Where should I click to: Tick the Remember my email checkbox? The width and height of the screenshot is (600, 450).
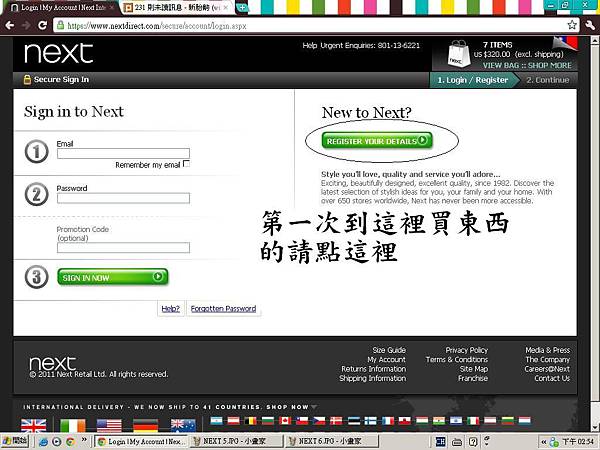(x=186, y=164)
